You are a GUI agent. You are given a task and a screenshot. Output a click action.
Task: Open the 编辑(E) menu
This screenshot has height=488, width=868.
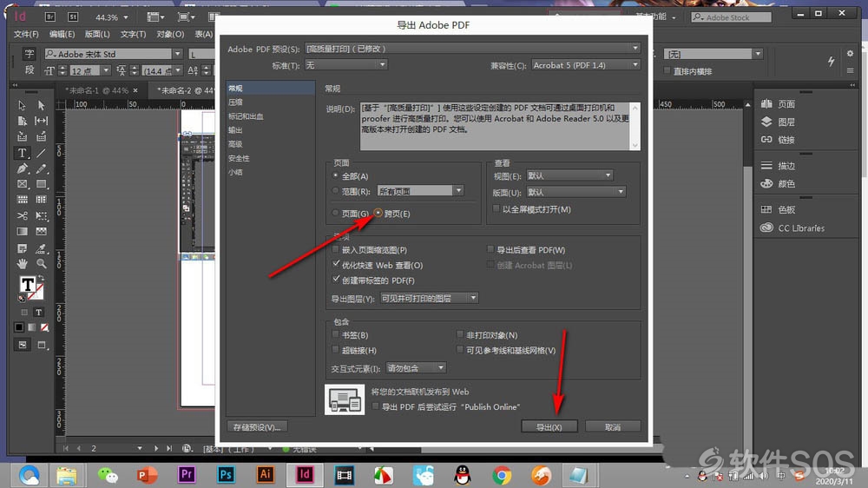62,34
